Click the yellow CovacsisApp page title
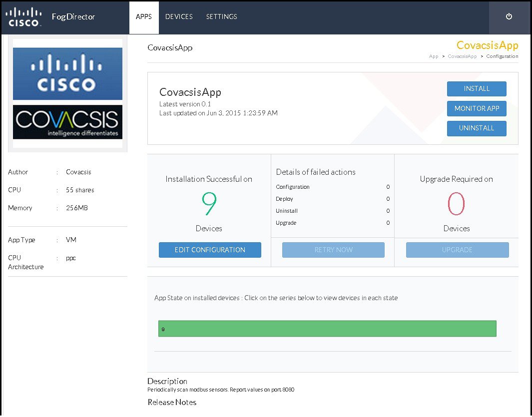The width and height of the screenshot is (532, 417). point(487,45)
